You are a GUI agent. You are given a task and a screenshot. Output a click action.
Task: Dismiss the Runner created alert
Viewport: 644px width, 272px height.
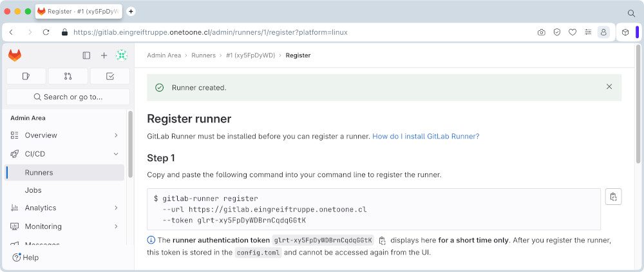[609, 87]
